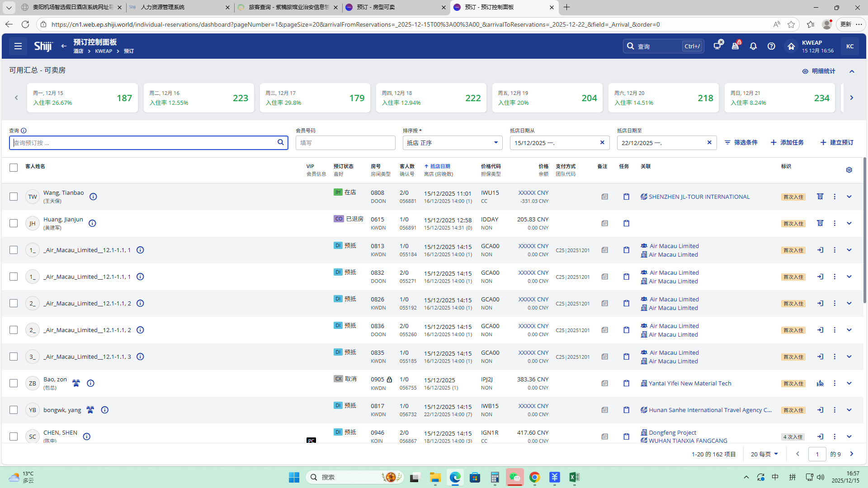This screenshot has height=488, width=868.
Task: Open the hamburger navigation menu
Action: [x=18, y=46]
